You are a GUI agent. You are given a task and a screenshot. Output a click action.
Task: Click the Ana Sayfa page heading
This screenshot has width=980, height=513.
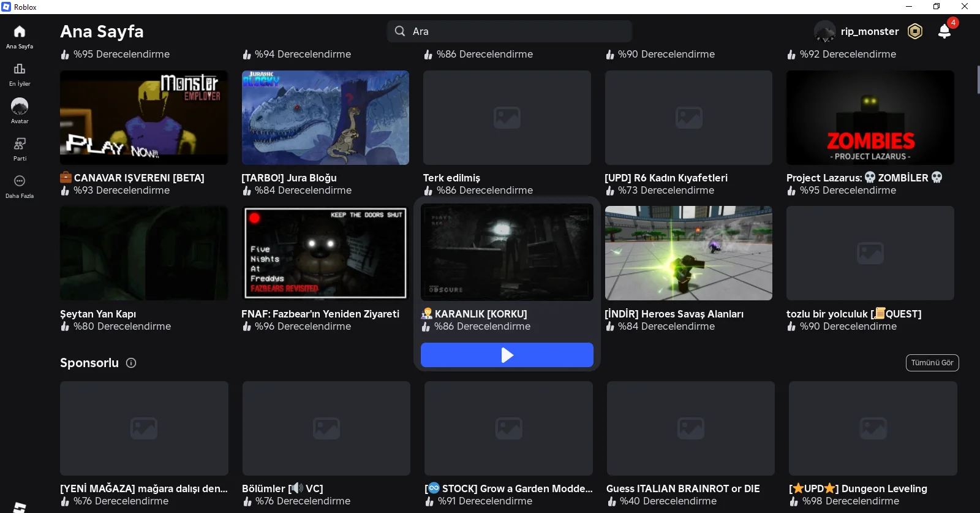point(102,31)
